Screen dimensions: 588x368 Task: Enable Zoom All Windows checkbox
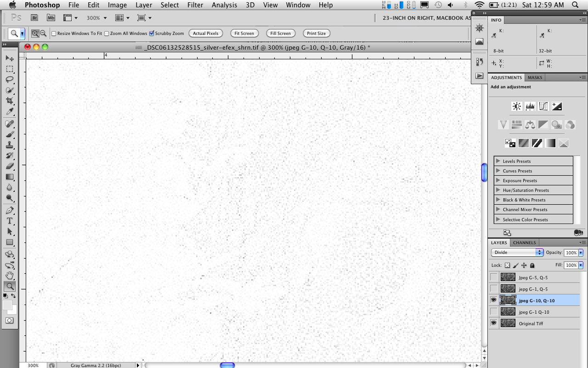pos(107,34)
